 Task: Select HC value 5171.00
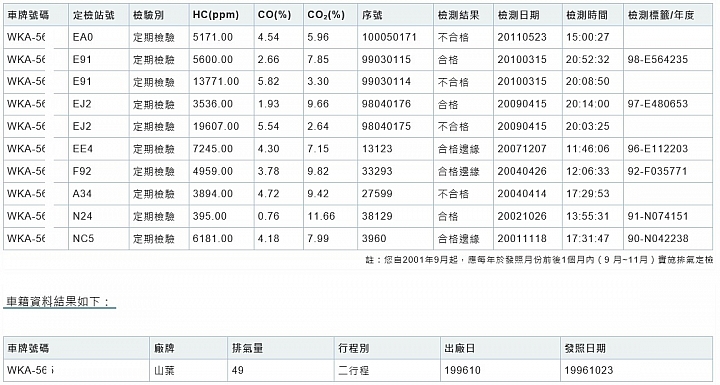pyautogui.click(x=213, y=37)
